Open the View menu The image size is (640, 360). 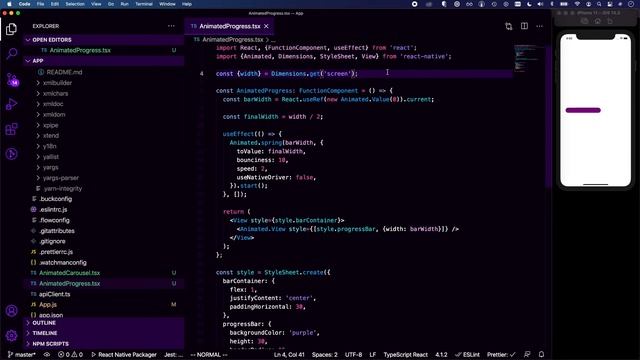(96, 4)
